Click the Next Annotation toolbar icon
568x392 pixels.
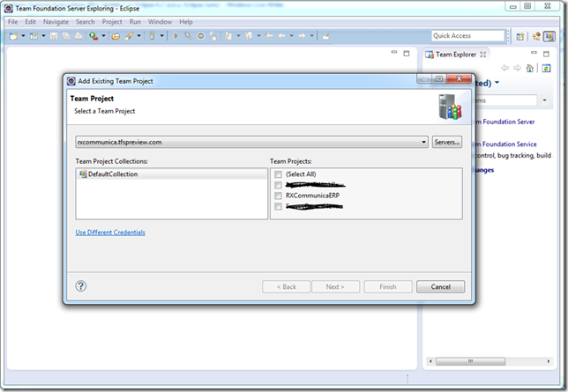click(228, 36)
